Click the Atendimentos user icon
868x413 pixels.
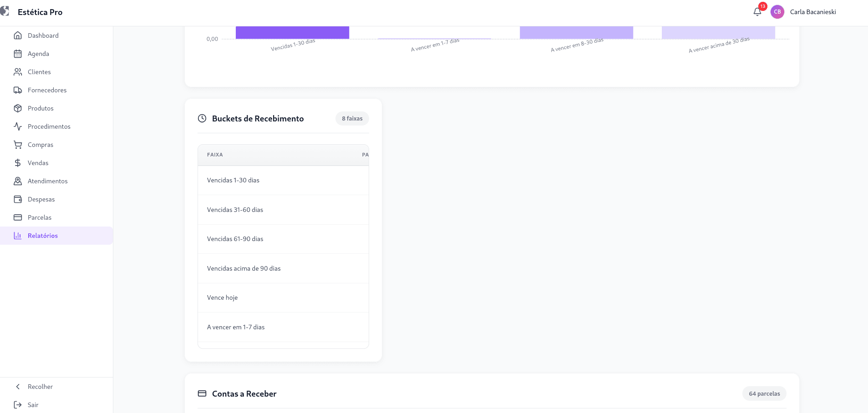coord(18,181)
